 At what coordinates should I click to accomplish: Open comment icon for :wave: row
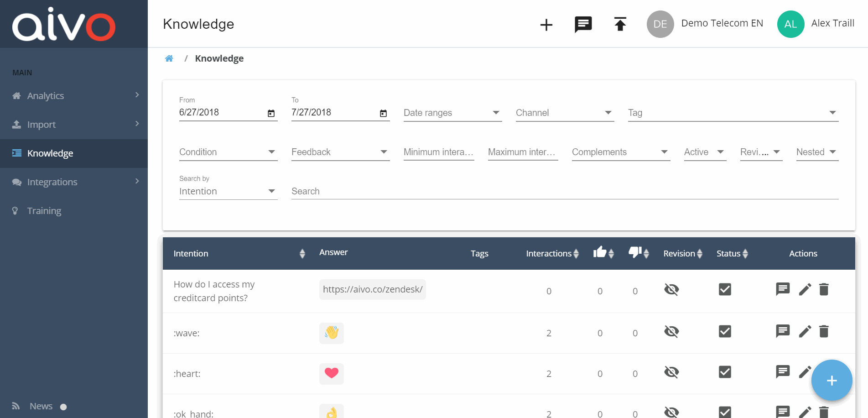tap(783, 331)
